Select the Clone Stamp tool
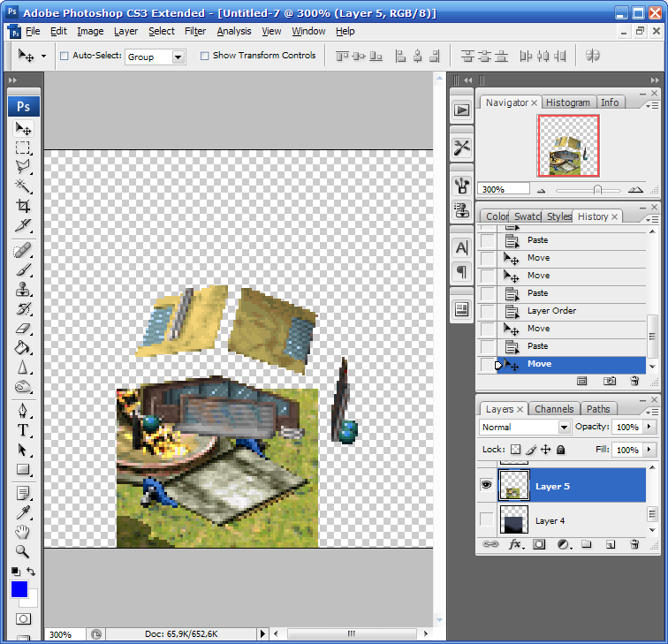 [23, 289]
